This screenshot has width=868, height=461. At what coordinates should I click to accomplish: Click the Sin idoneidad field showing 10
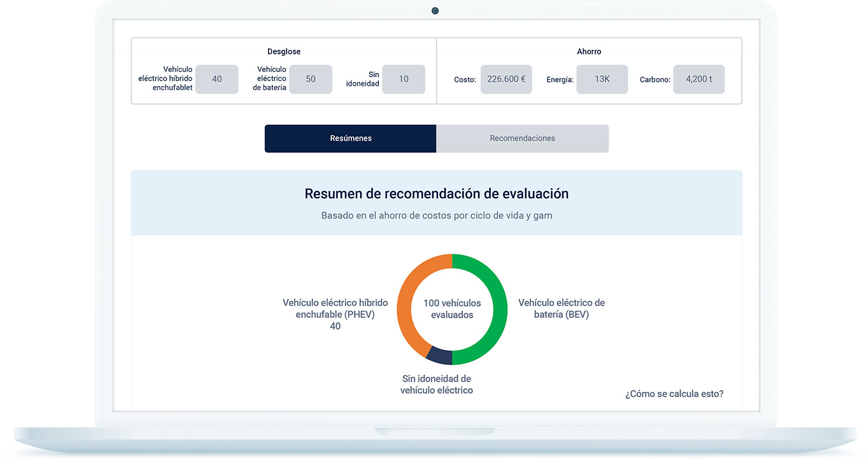tap(403, 79)
